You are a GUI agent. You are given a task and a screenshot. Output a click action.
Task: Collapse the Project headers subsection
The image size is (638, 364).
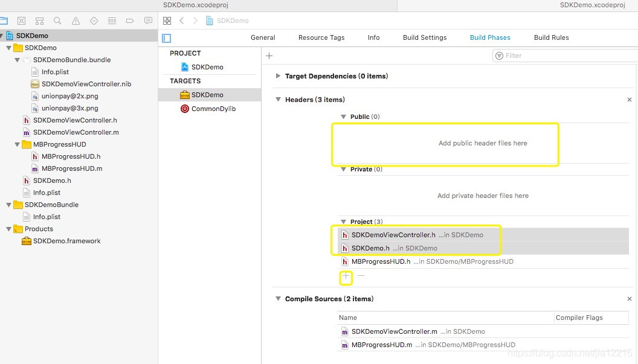(343, 222)
